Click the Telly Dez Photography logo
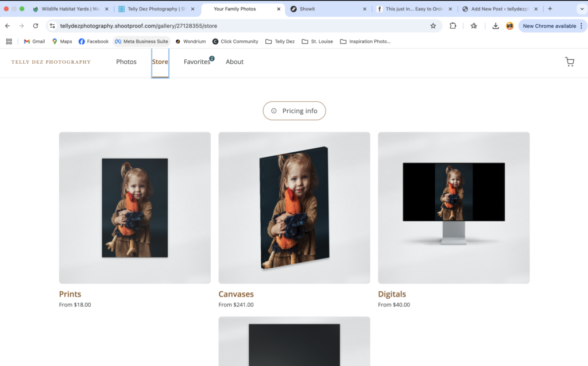Image resolution: width=588 pixels, height=366 pixels. click(x=51, y=62)
